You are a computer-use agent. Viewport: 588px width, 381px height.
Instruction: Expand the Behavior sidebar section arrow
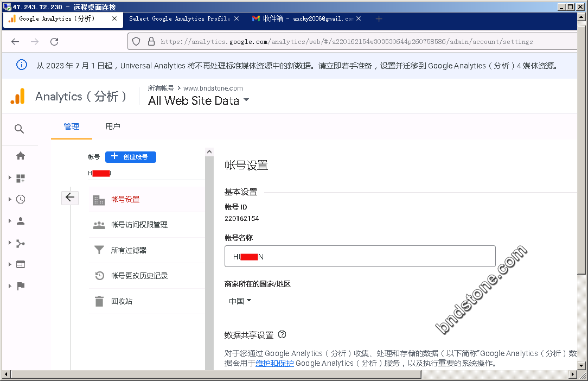coord(10,265)
